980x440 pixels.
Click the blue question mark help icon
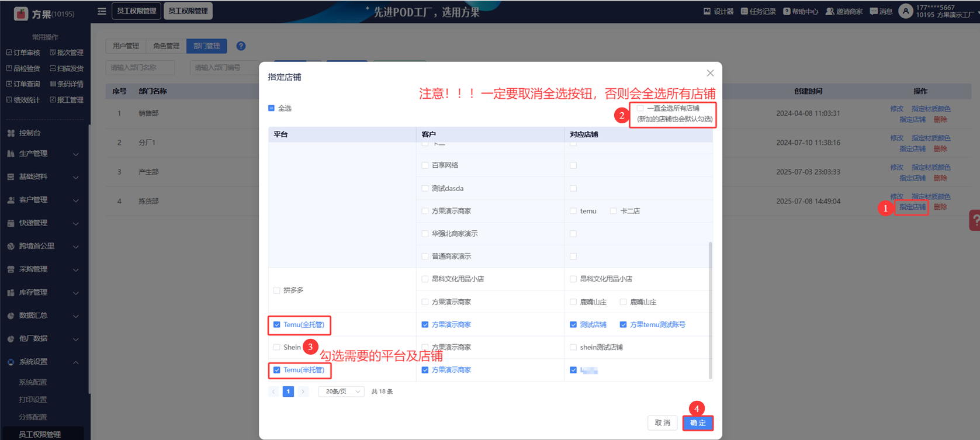tap(241, 46)
